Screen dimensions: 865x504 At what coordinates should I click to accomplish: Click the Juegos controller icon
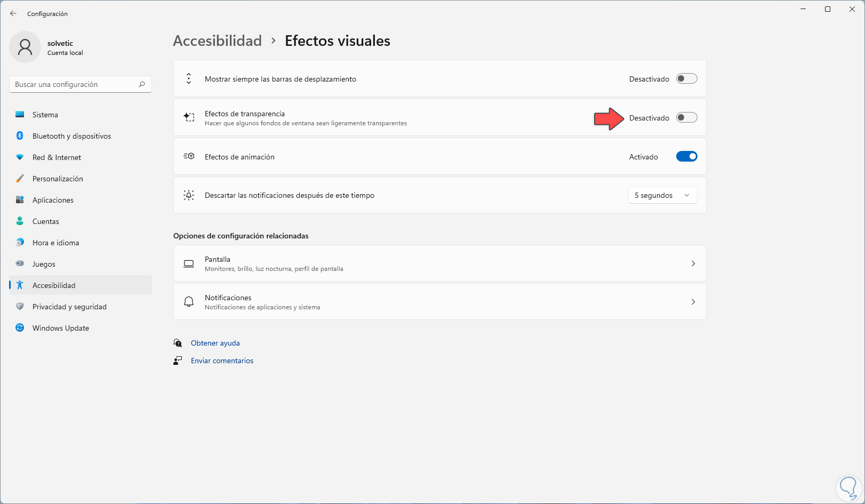coord(20,264)
